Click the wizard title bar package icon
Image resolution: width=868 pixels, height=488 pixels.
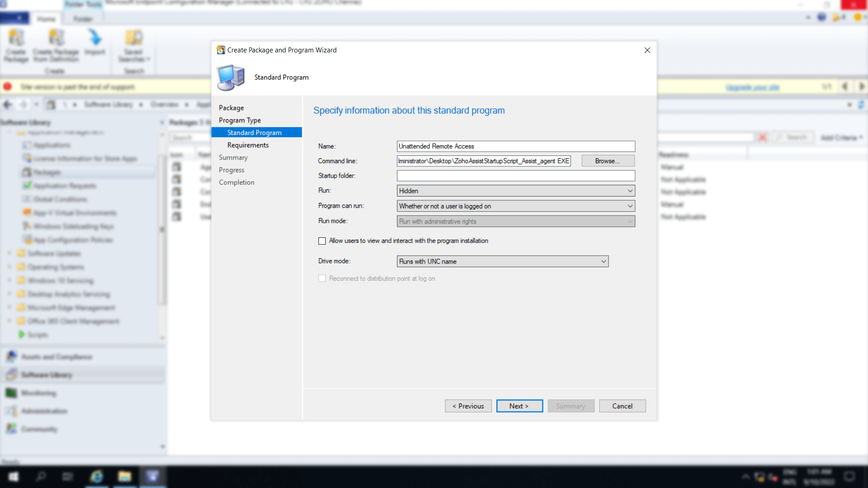click(221, 50)
